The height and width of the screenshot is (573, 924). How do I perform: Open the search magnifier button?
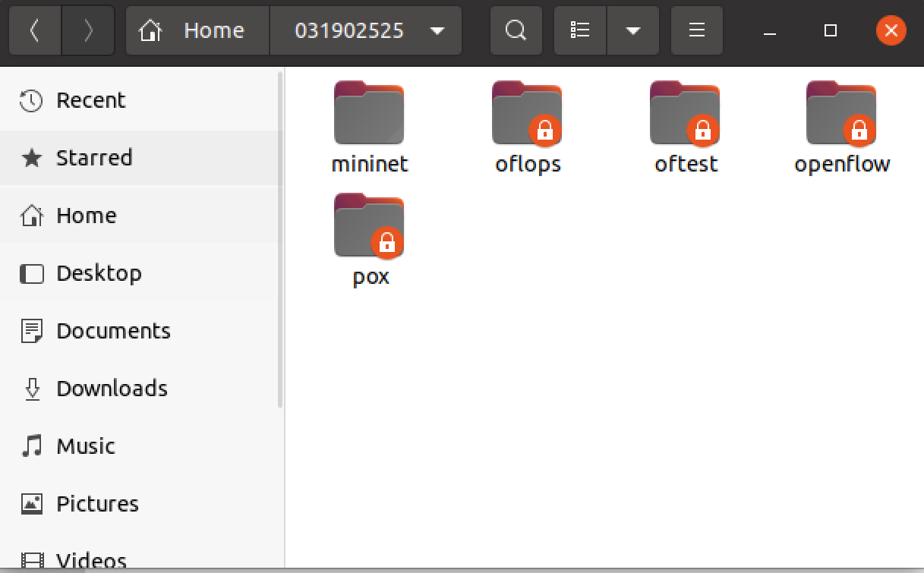pos(516,30)
